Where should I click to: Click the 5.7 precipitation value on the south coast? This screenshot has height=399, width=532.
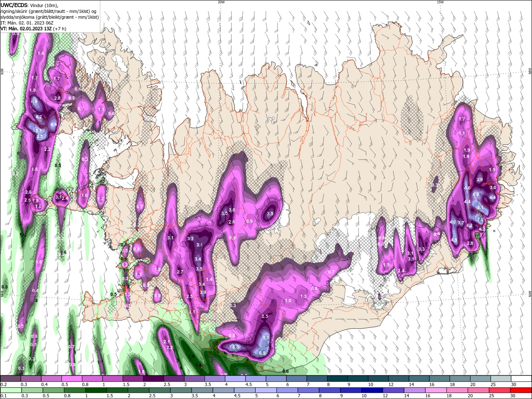point(266,338)
